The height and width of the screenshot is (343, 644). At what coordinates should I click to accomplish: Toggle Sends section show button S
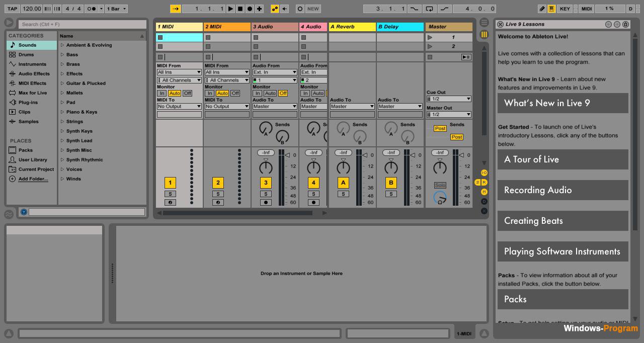coord(478,182)
